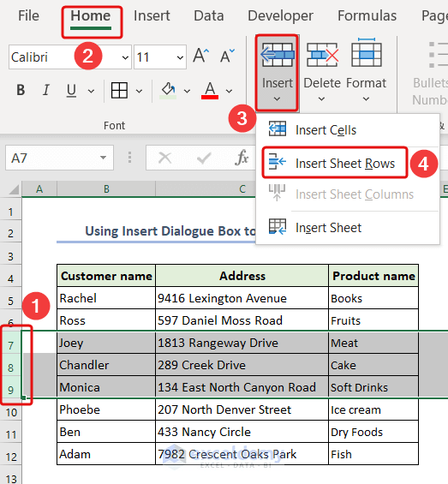Click the 433 Nancy Circle cell
The height and width of the screenshot is (484, 448).
242,432
